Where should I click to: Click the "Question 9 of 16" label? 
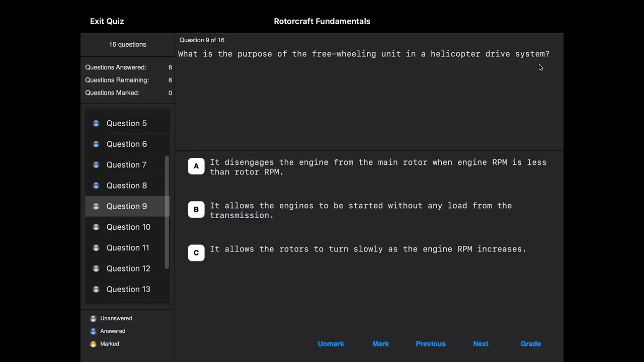[x=202, y=40]
